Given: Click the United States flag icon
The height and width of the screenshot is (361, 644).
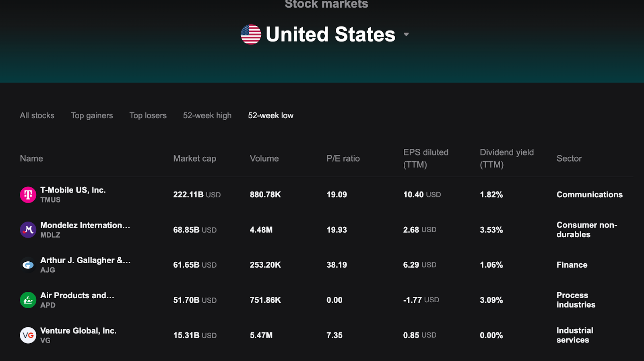Looking at the screenshot, I should pos(250,35).
